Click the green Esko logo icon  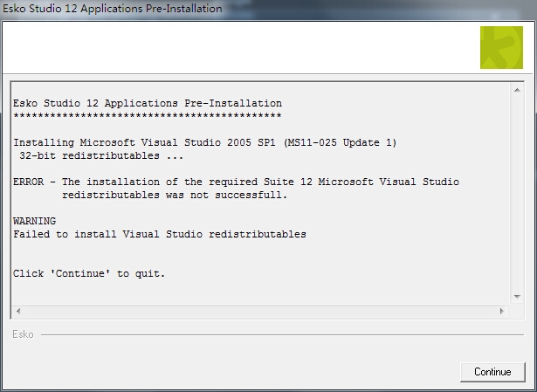tap(501, 47)
